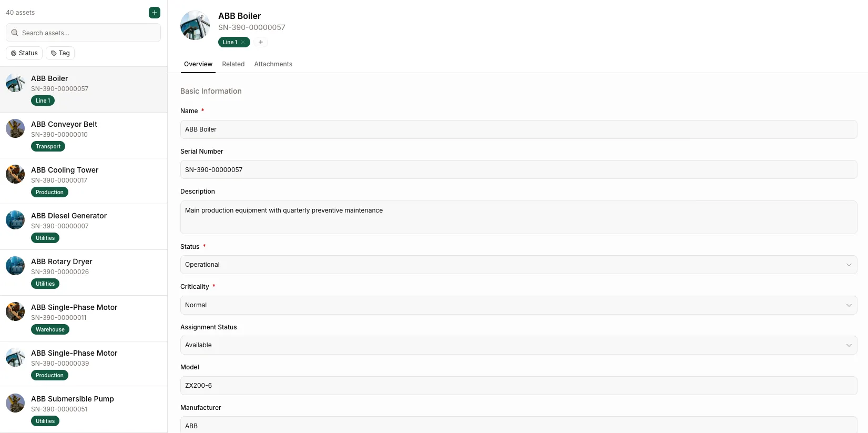Click the Basic Information heading

point(211,91)
